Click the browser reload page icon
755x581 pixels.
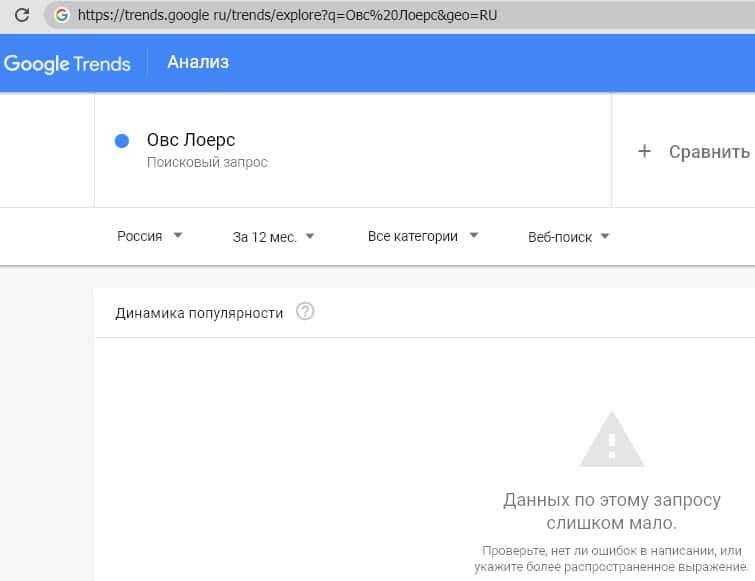[21, 16]
